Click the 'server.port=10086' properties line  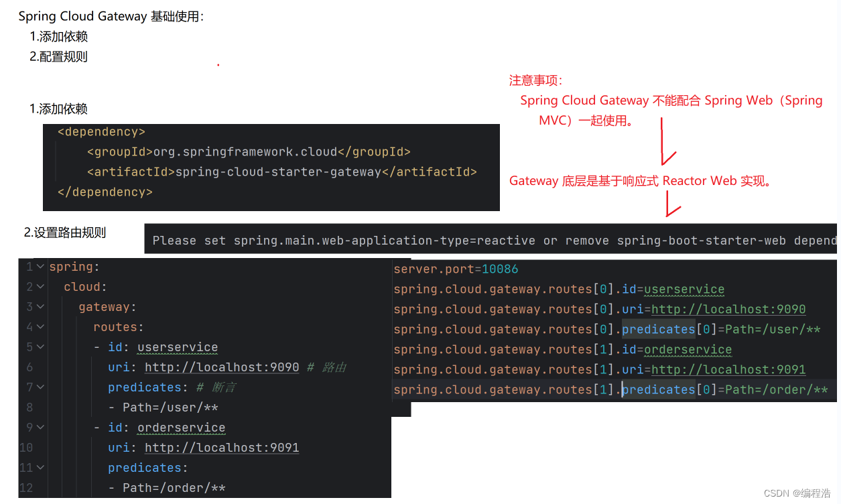pyautogui.click(x=456, y=269)
